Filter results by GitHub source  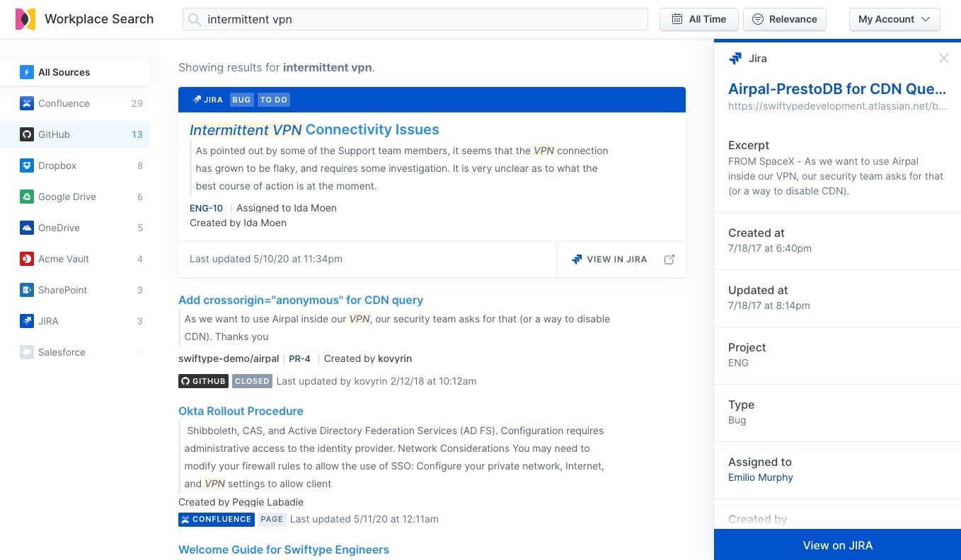click(75, 134)
